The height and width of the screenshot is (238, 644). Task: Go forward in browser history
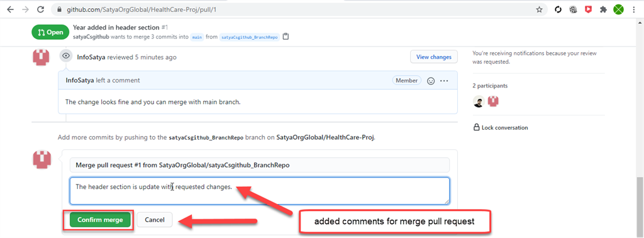[x=25, y=9]
